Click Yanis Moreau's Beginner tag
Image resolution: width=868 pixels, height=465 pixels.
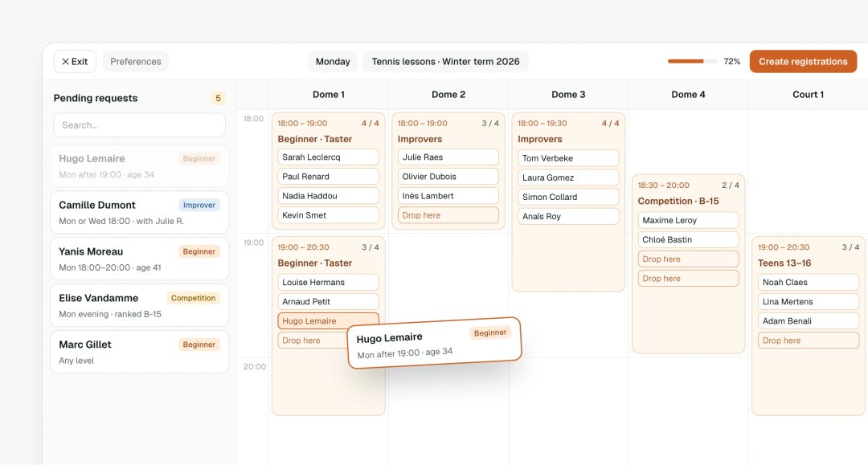tap(199, 251)
